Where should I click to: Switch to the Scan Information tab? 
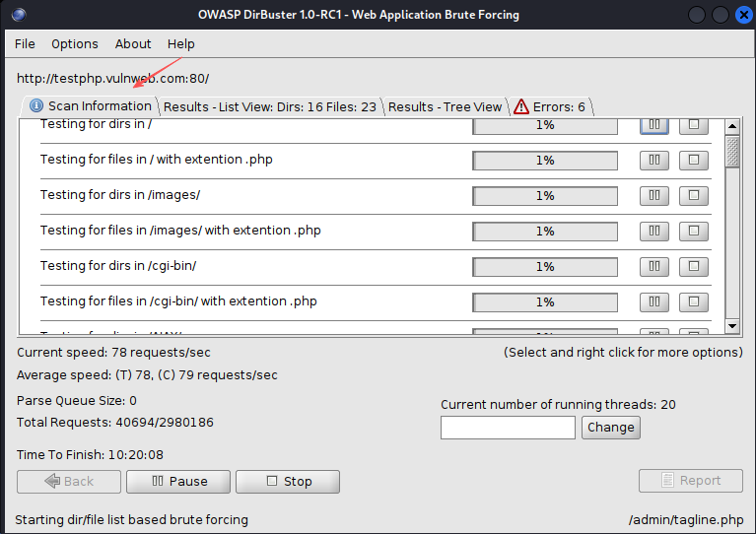[90, 106]
